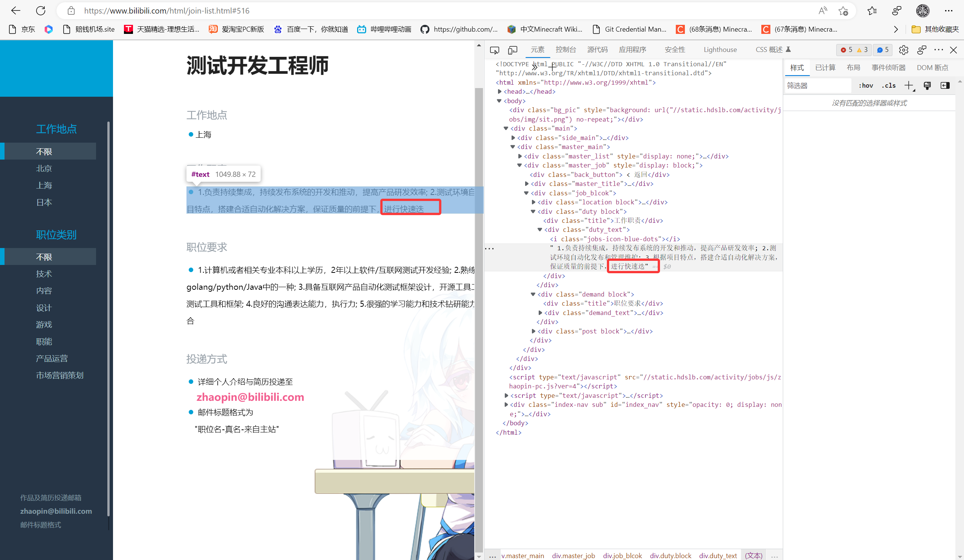
Task: Switch to the 控制台 tab
Action: coord(566,49)
